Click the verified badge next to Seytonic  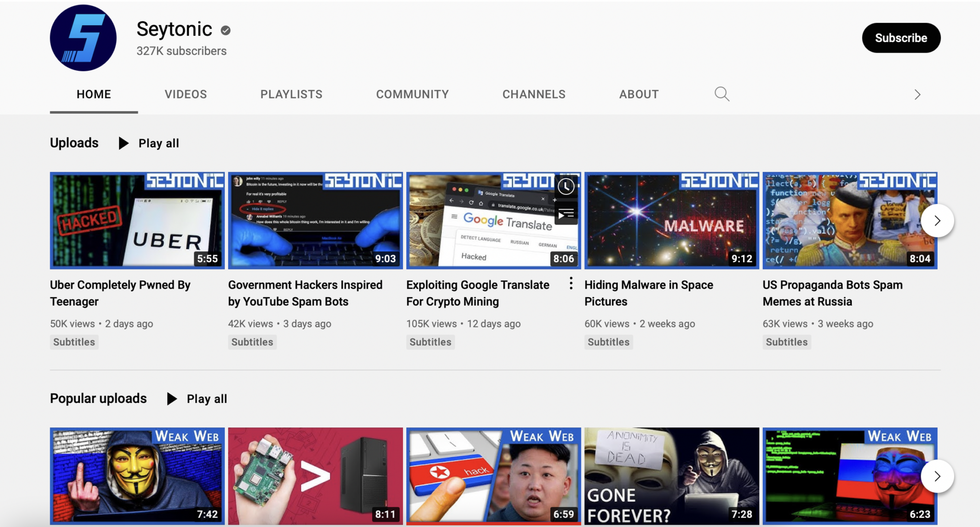pos(225,30)
